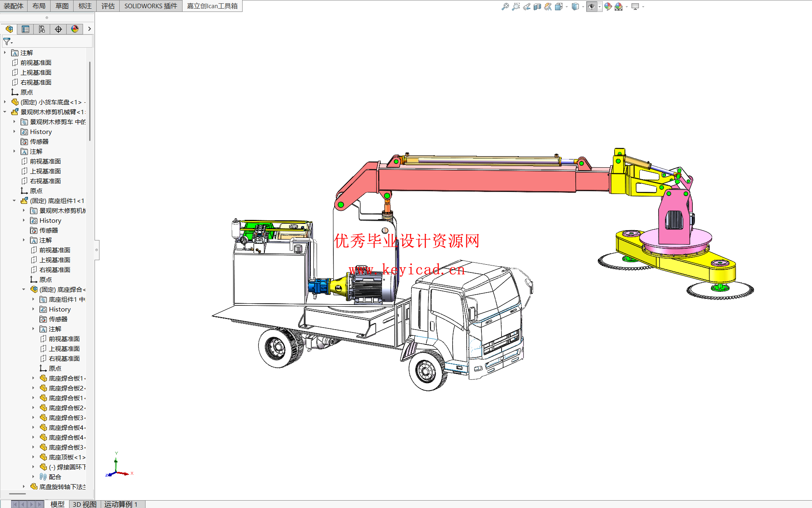Switch to the 运动算例 1 tab
The width and height of the screenshot is (812, 508).
[120, 504]
